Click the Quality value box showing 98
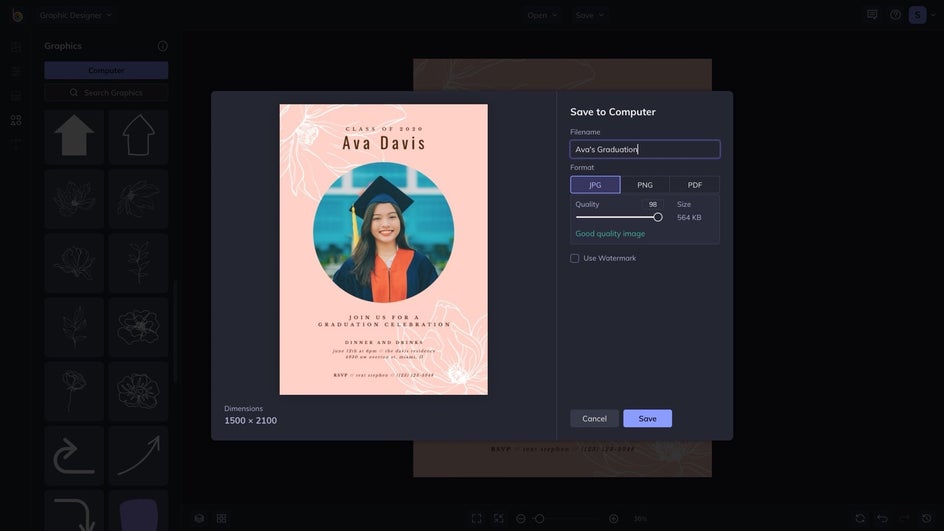The height and width of the screenshot is (531, 944). pos(653,205)
